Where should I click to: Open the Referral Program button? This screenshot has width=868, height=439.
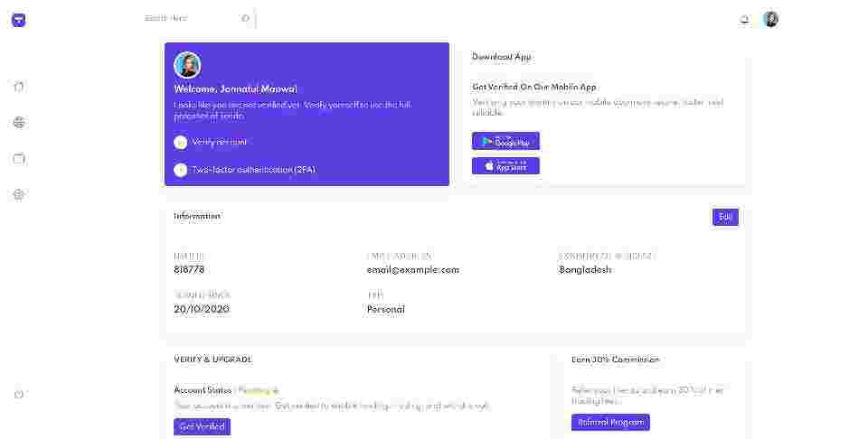[x=610, y=422]
